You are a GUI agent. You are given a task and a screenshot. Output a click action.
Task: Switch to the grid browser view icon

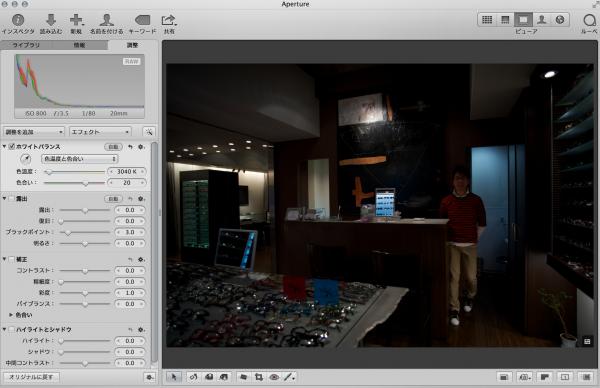tap(487, 20)
